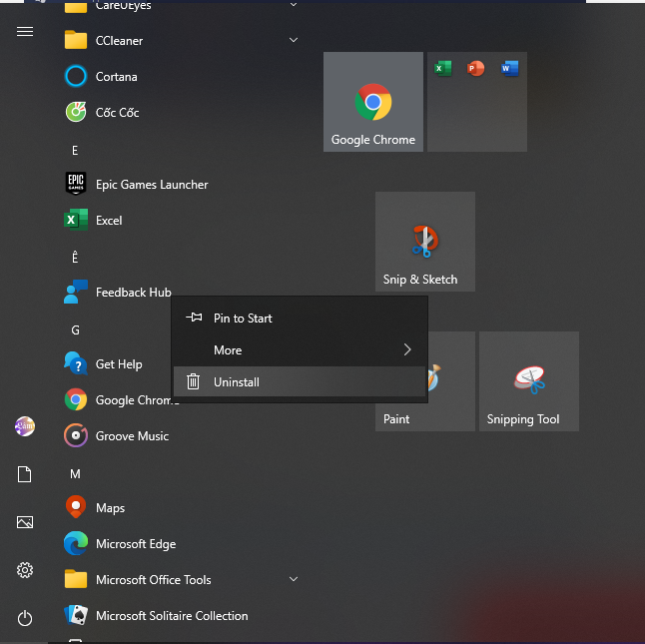Image resolution: width=645 pixels, height=644 pixels.
Task: Click the Ê section letter header
Action: point(75,257)
